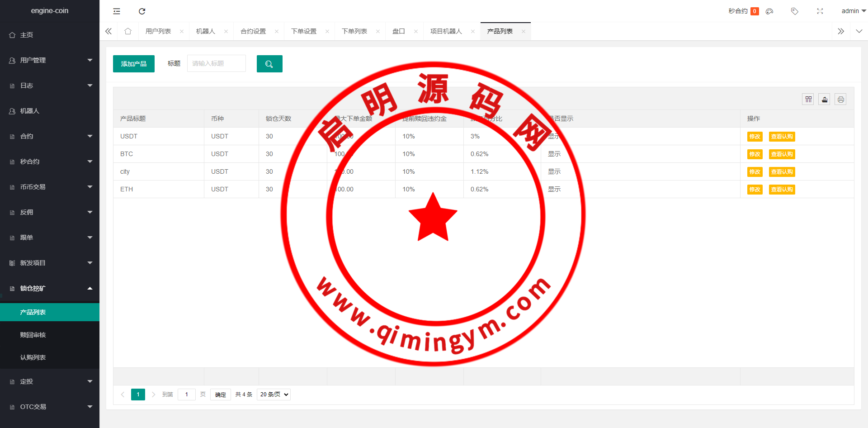Image resolution: width=868 pixels, height=428 pixels.
Task: Click the print icon above table
Action: coord(840,100)
